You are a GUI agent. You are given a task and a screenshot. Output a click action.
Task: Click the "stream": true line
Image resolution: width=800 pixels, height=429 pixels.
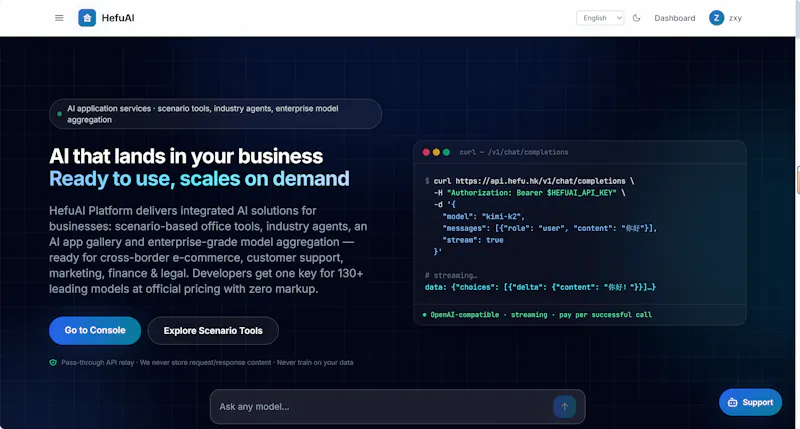click(x=473, y=240)
